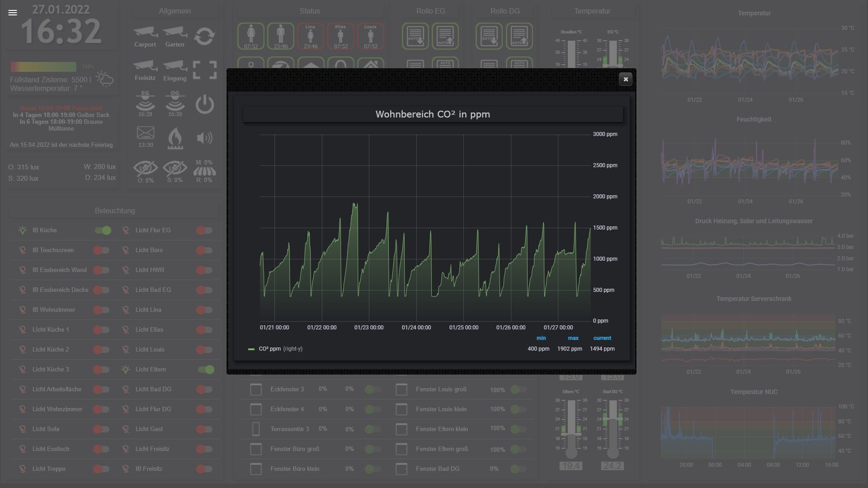Switch off Licht Eltern toggle
The width and height of the screenshot is (868, 488).
tap(206, 370)
